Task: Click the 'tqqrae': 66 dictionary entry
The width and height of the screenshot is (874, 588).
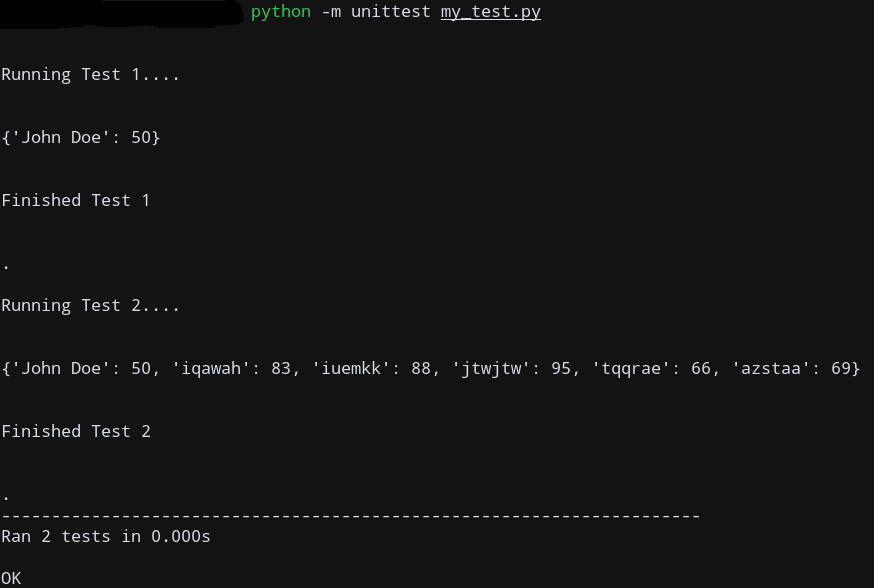Action: tap(651, 368)
